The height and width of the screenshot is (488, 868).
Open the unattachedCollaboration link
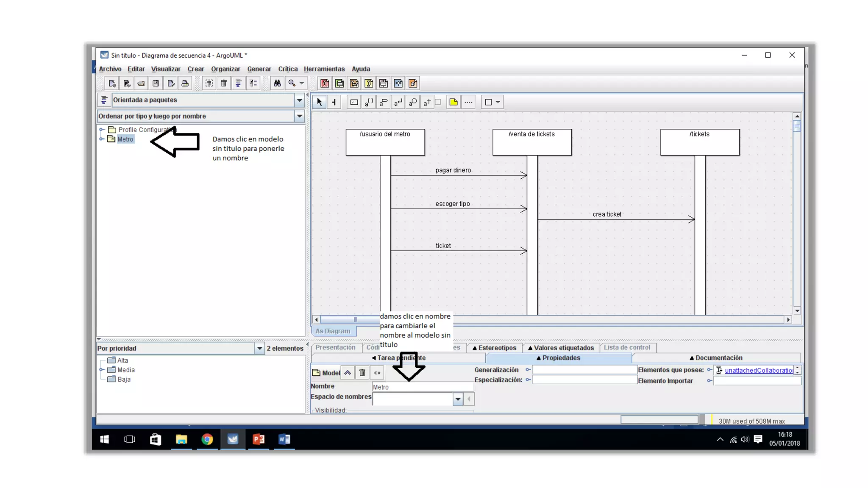click(x=759, y=370)
